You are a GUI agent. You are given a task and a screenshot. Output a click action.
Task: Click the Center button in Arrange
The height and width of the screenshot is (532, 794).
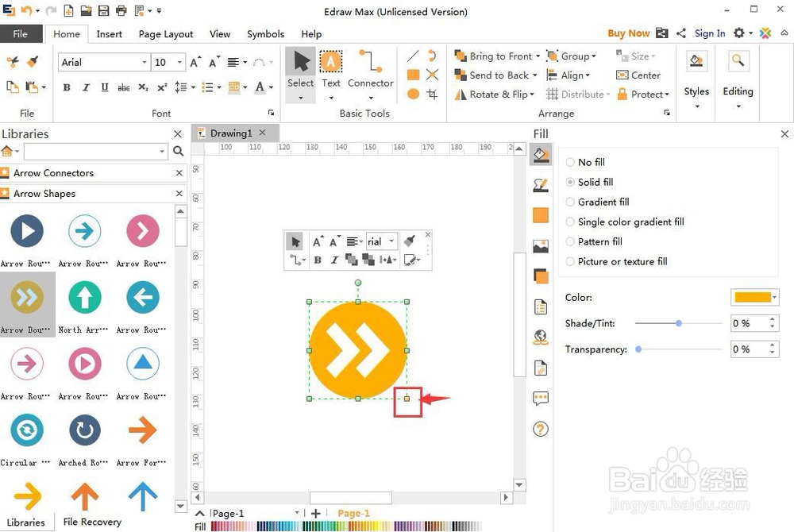point(638,75)
